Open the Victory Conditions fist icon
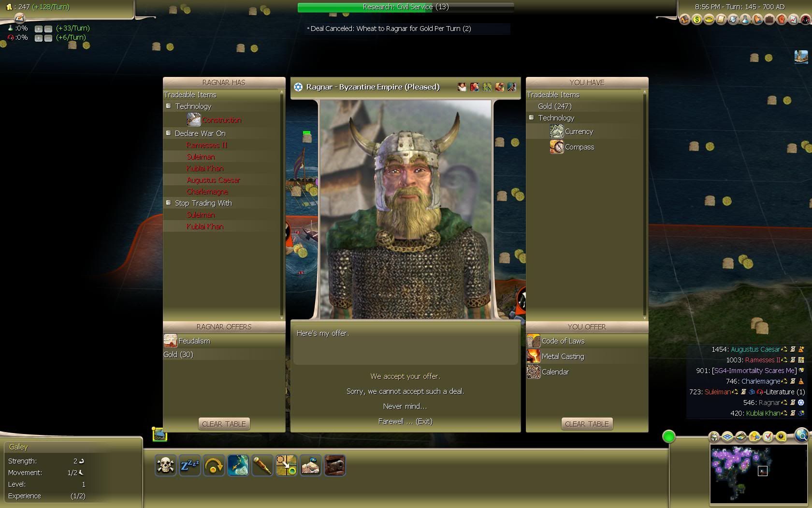Image resolution: width=812 pixels, height=508 pixels. pyautogui.click(x=781, y=19)
